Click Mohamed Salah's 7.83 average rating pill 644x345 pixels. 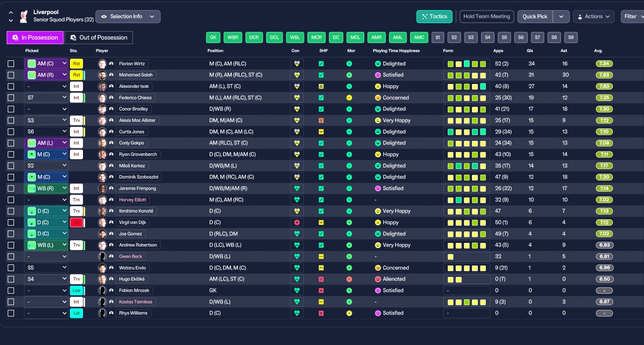tap(604, 75)
